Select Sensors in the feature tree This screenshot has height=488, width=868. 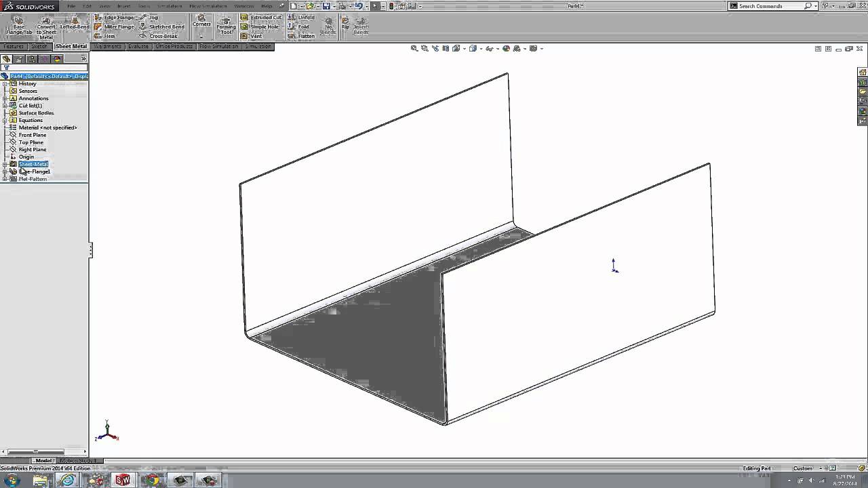28,91
